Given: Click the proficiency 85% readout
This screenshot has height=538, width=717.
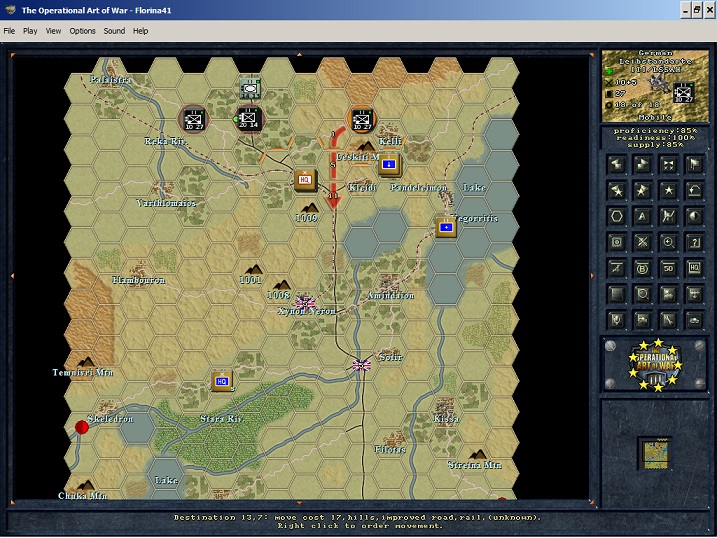Looking at the screenshot, I should coord(655,131).
